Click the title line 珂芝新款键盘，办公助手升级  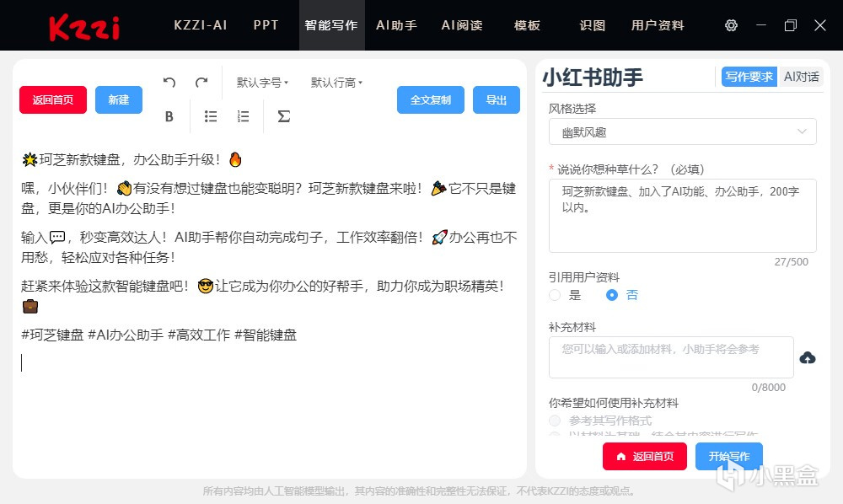pos(132,159)
